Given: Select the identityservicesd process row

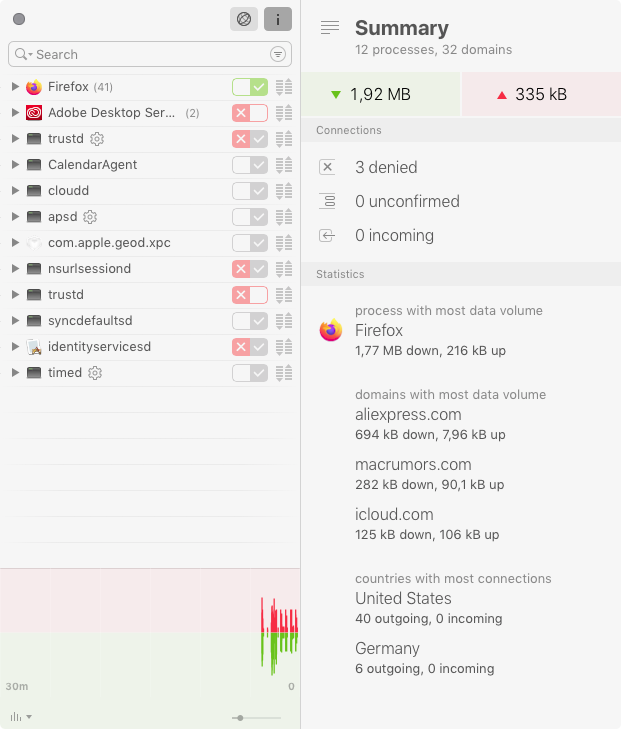Looking at the screenshot, I should [99, 347].
